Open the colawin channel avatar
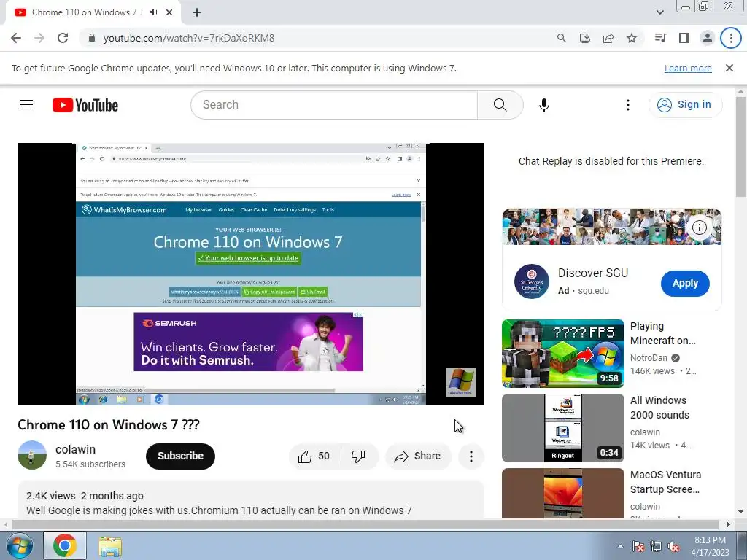 32,455
